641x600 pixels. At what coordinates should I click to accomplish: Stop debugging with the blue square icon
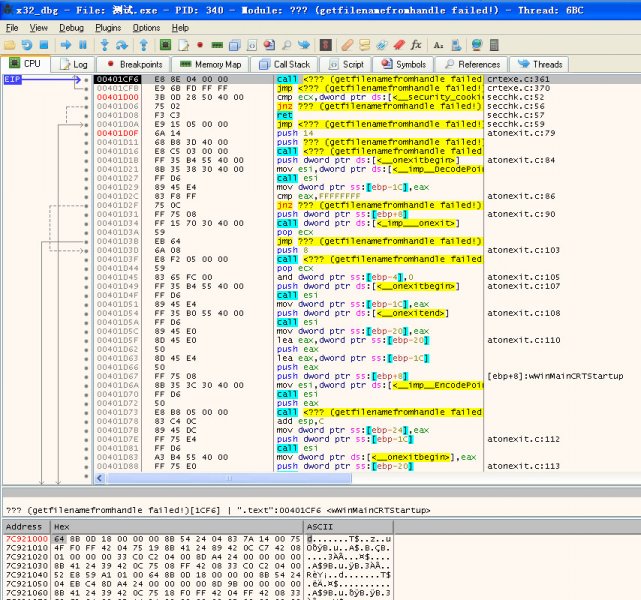[44, 45]
